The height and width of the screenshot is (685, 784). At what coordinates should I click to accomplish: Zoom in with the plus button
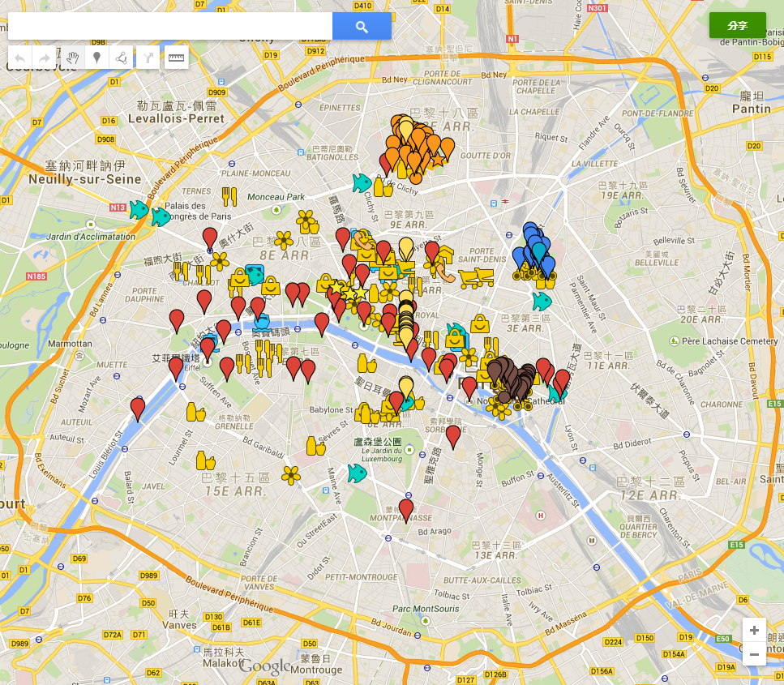tap(754, 630)
